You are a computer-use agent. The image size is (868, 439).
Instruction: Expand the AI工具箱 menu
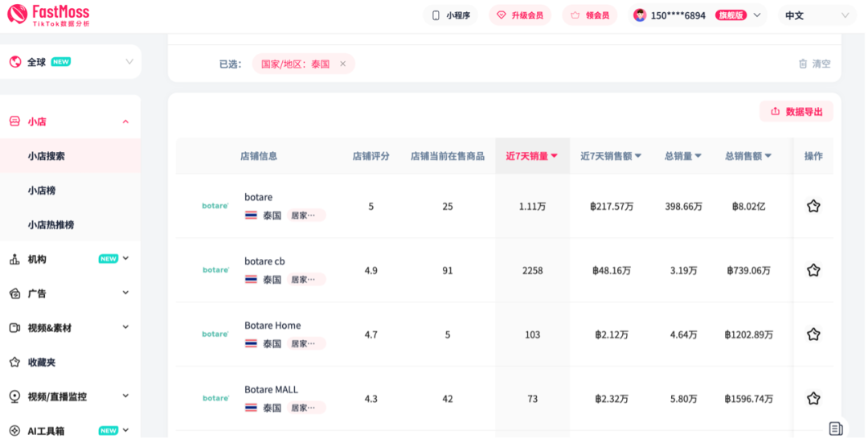point(125,430)
